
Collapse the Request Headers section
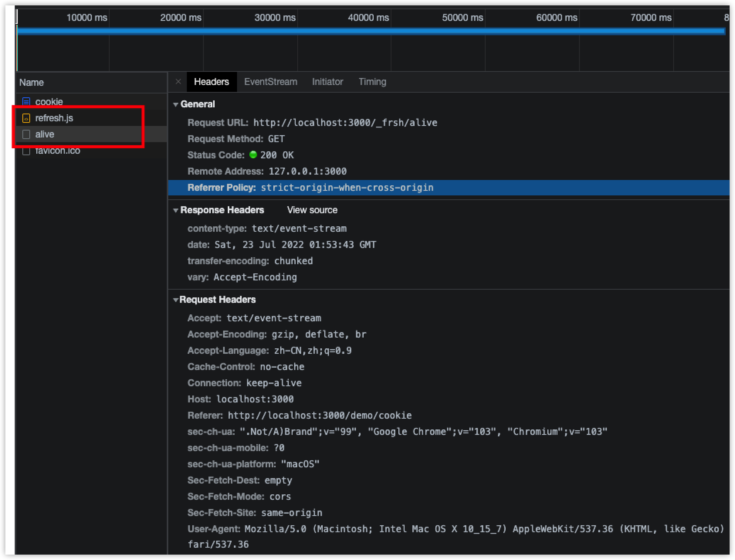pyautogui.click(x=176, y=299)
